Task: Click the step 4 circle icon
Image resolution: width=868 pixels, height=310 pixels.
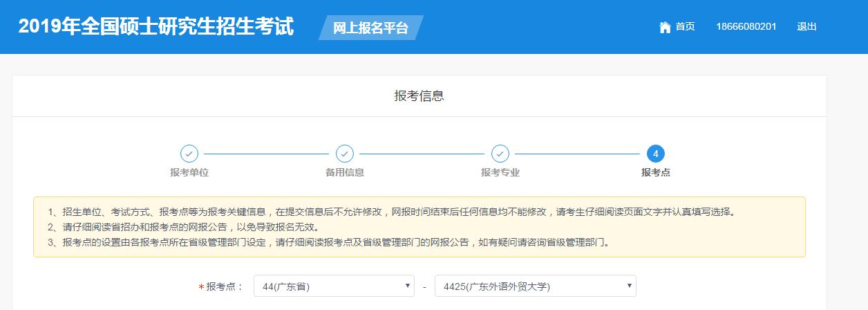Action: pyautogui.click(x=655, y=154)
